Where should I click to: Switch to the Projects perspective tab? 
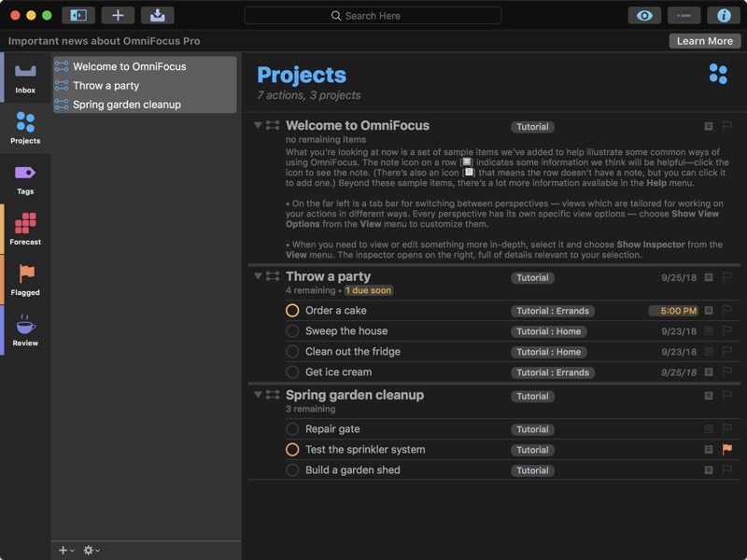[25, 128]
